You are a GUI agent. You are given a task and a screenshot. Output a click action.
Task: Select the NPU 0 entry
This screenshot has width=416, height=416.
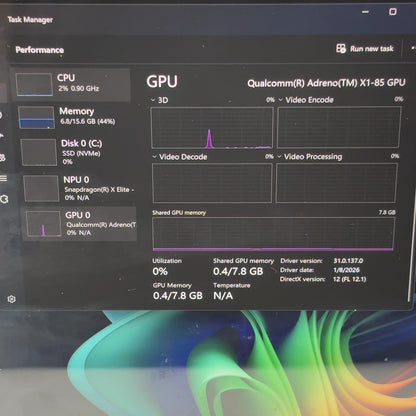(x=79, y=188)
